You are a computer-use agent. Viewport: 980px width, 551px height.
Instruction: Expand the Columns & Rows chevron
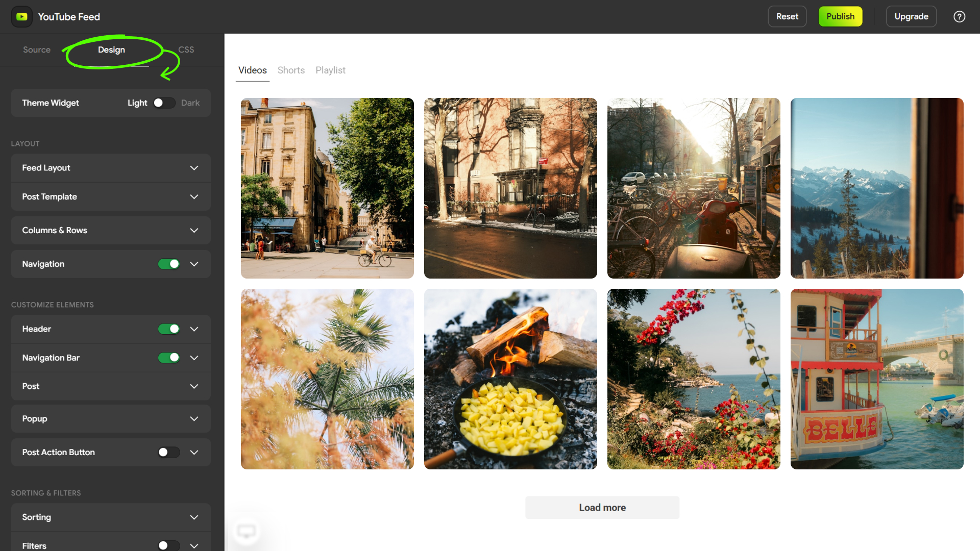point(194,231)
